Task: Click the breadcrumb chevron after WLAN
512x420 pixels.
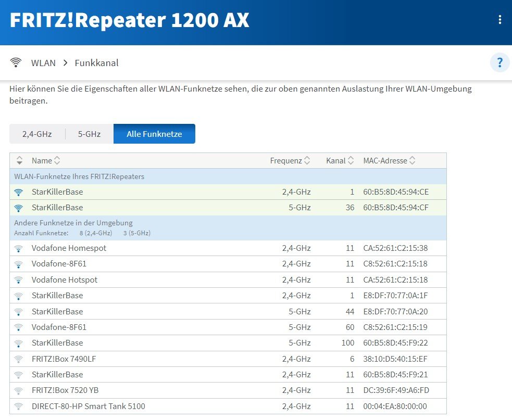Action: (x=65, y=62)
